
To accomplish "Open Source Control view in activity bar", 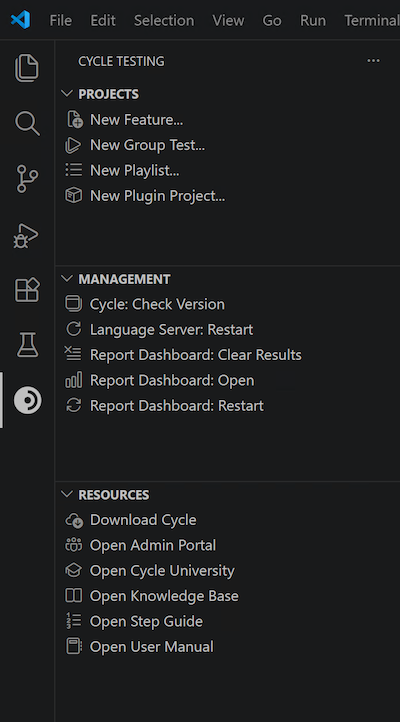I will [27, 179].
